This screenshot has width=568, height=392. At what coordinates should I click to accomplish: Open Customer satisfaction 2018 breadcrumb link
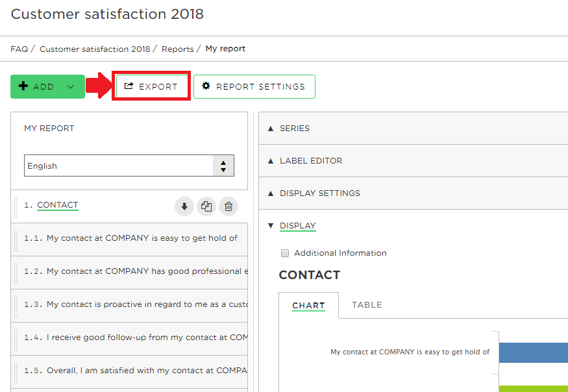(95, 49)
